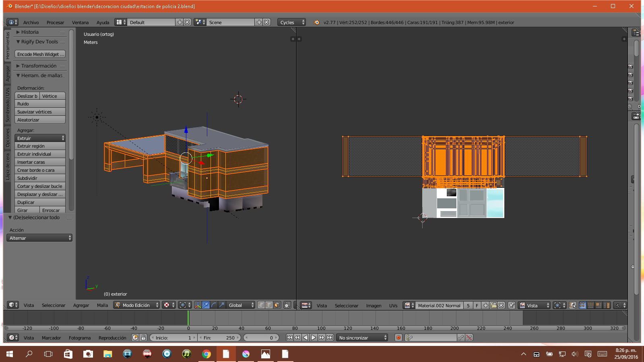Open the Cycles render engine dropdown

click(x=291, y=23)
